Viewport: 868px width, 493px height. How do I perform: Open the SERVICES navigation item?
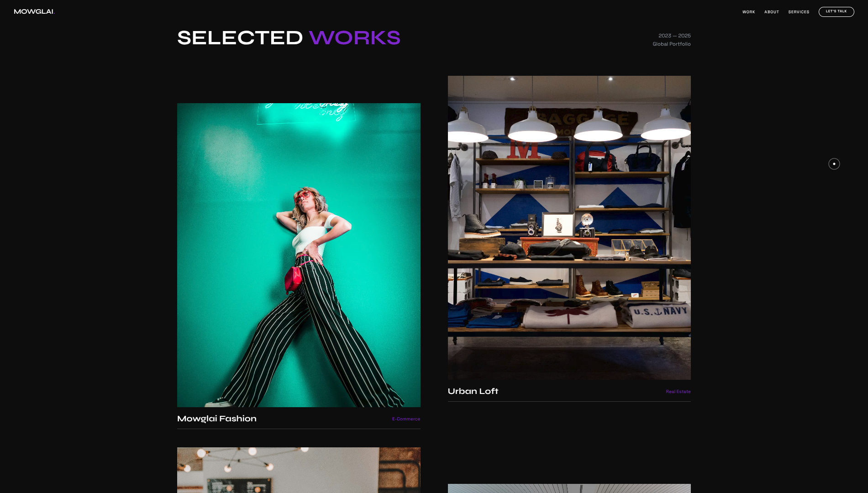click(799, 12)
